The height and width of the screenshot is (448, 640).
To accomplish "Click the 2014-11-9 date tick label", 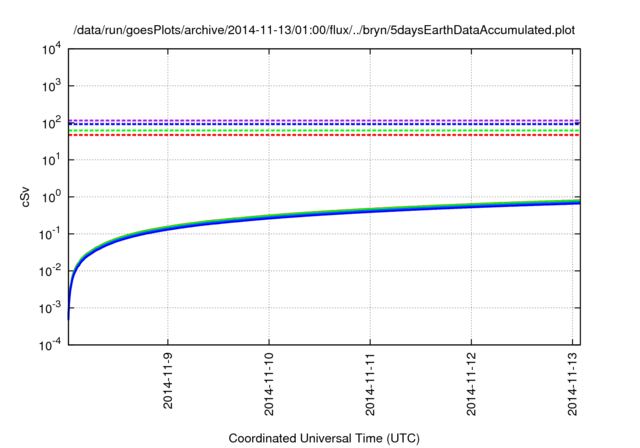I will click(168, 381).
